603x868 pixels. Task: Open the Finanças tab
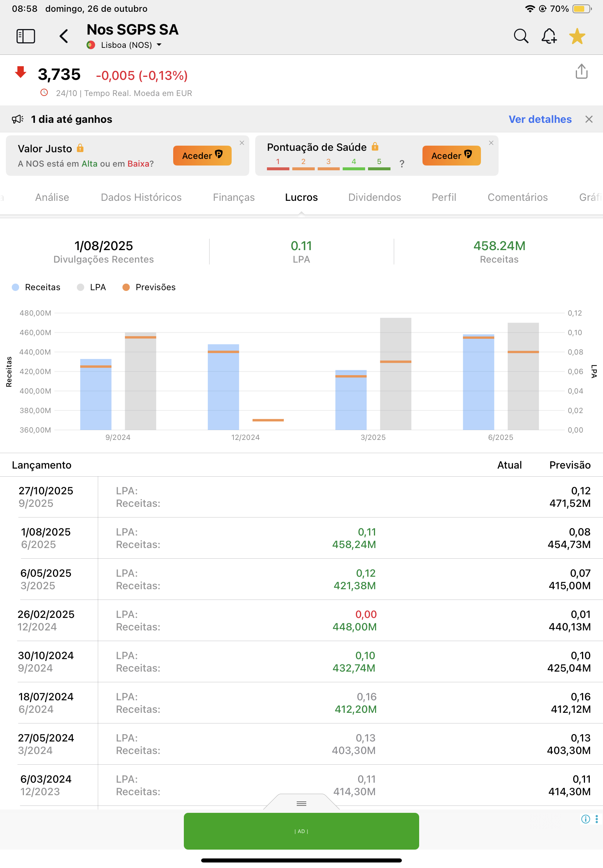(233, 197)
